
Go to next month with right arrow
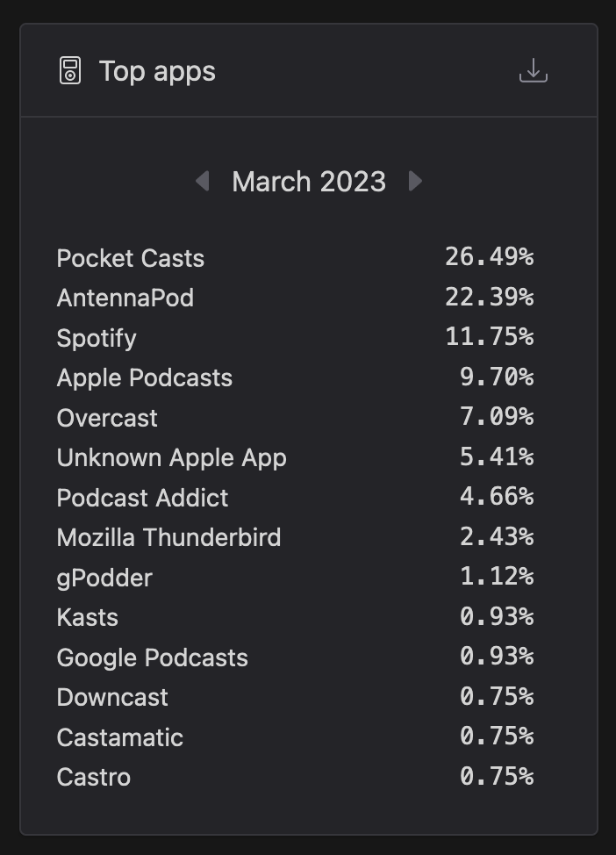click(415, 181)
